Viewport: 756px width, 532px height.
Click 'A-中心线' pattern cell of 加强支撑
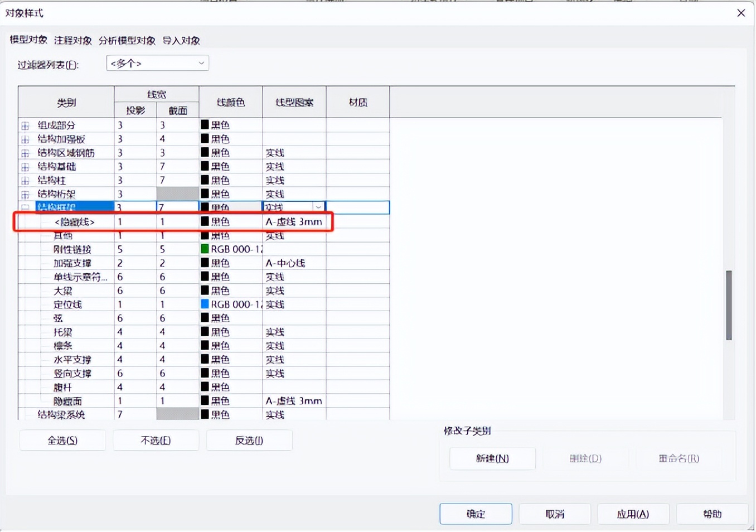(x=294, y=263)
